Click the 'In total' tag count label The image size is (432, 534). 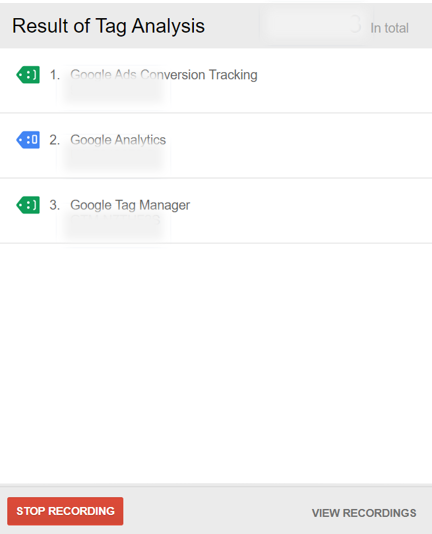(x=389, y=28)
